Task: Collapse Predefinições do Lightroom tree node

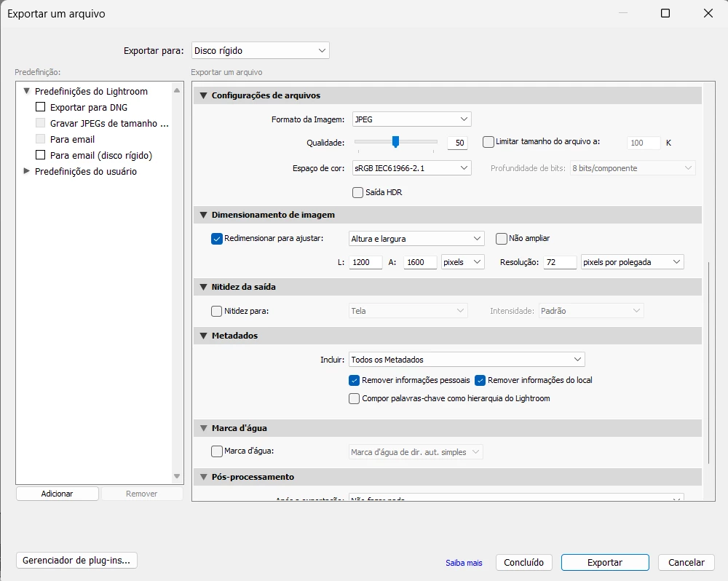Action: pos(26,91)
